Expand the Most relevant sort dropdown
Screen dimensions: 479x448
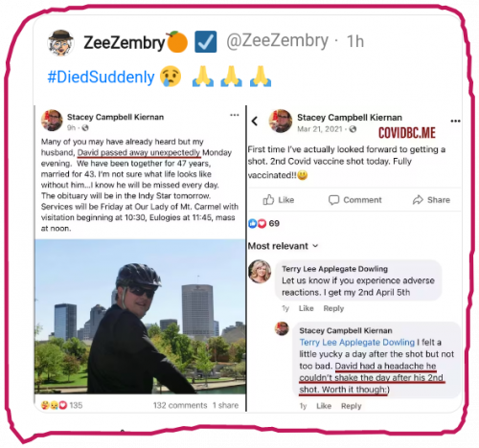pyautogui.click(x=284, y=246)
